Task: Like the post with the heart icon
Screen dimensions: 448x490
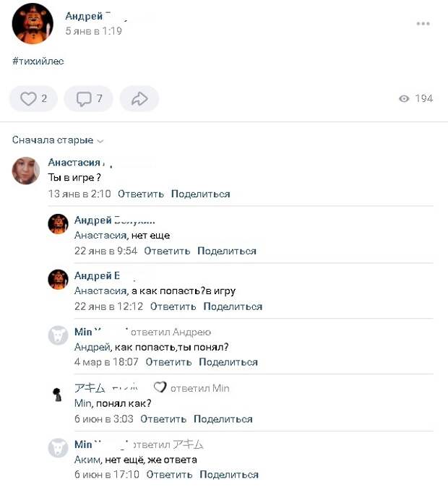Action: click(33, 99)
